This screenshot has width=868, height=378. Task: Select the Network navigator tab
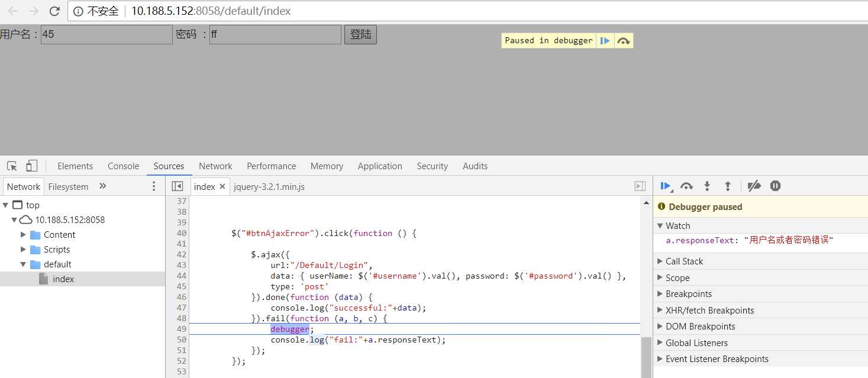tap(24, 186)
